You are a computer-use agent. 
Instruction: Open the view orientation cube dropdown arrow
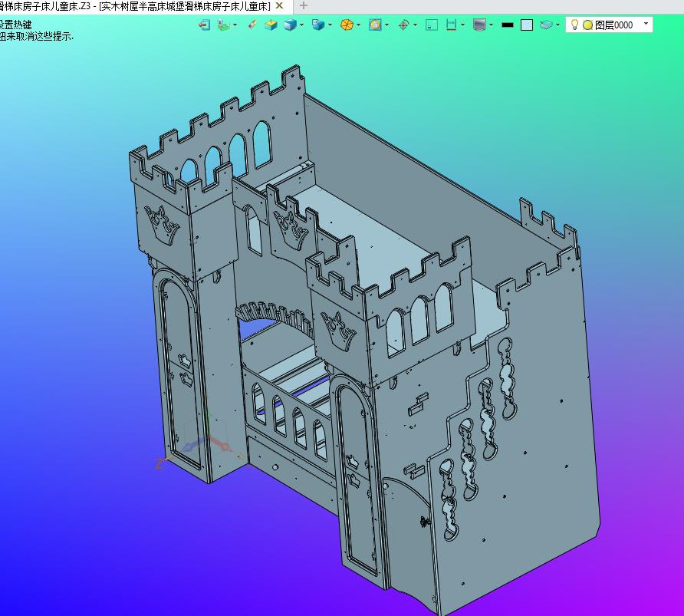point(330,25)
